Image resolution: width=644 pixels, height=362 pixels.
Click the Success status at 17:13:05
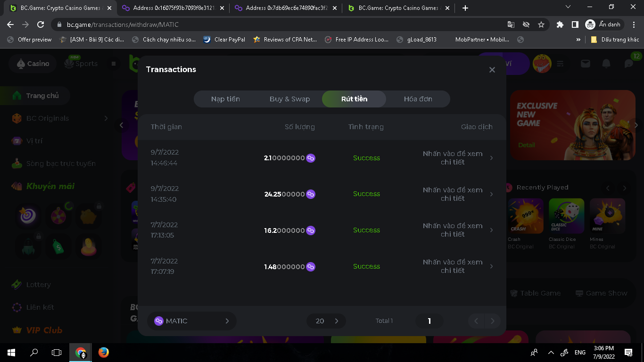click(366, 230)
